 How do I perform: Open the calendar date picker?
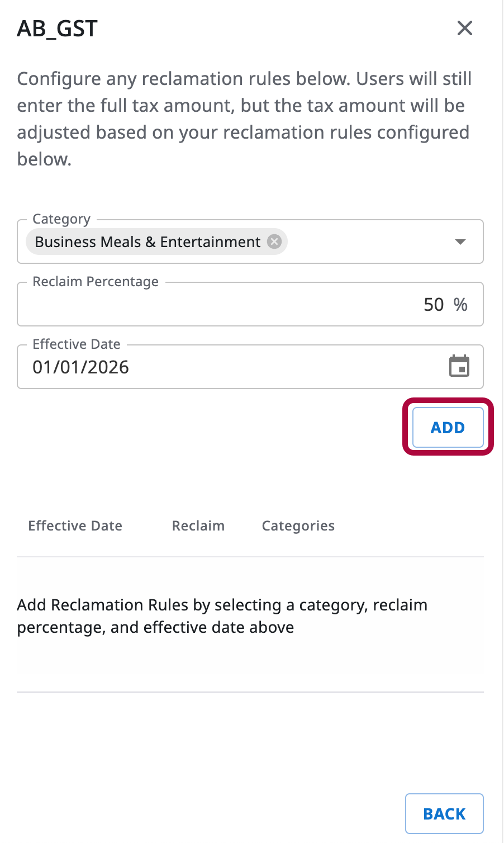click(x=459, y=367)
